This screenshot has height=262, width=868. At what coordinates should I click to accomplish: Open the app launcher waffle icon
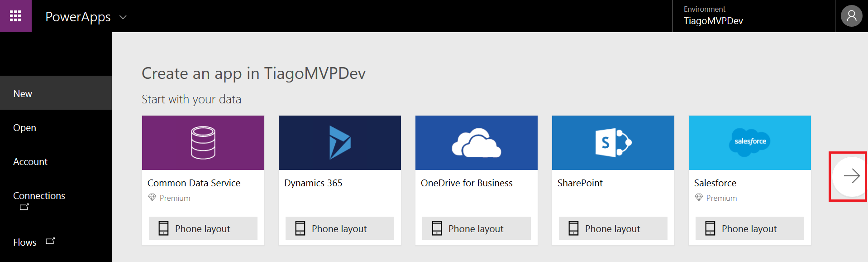point(15,16)
